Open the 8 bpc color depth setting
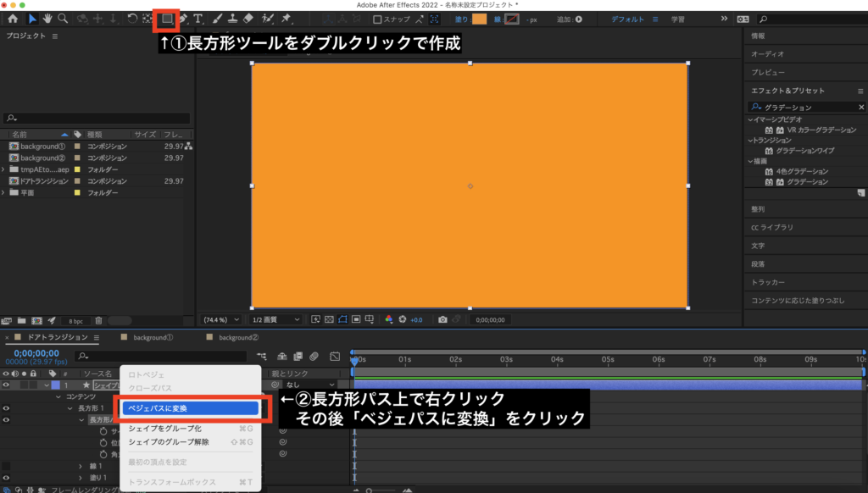Viewport: 868px width, 493px height. click(x=76, y=320)
